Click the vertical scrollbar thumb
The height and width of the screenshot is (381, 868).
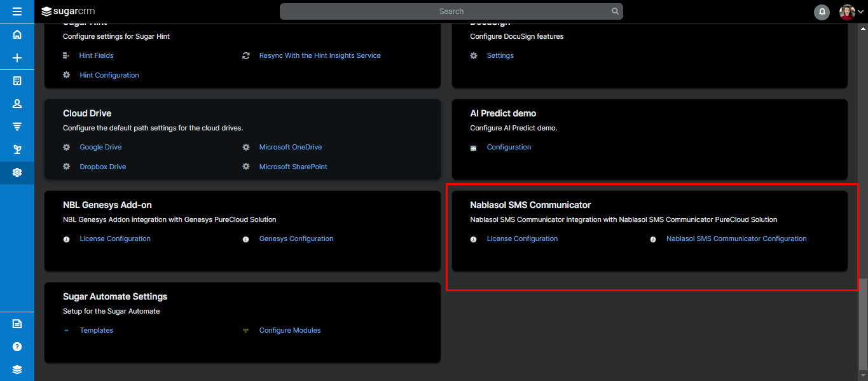863,324
